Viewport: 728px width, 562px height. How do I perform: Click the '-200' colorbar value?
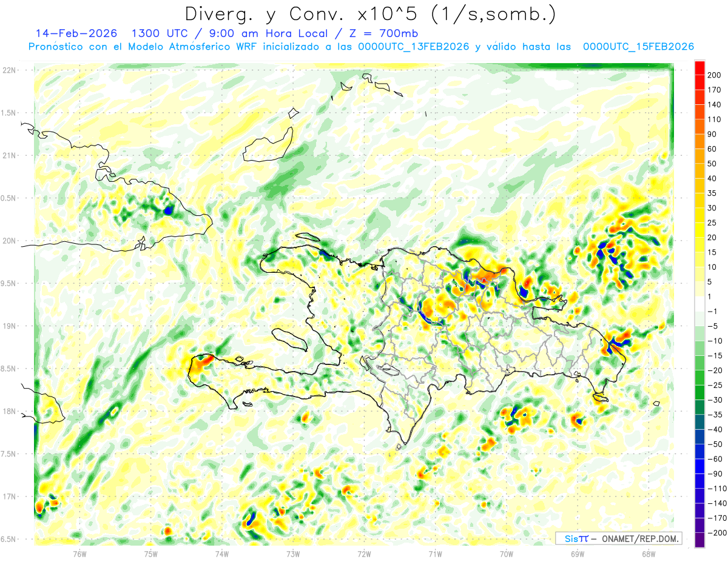[716, 532]
